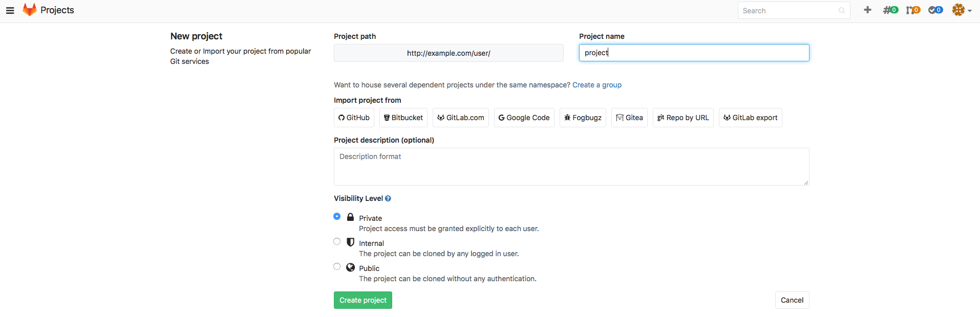This screenshot has height=317, width=980.
Task: Open the issues counter icon
Action: [x=890, y=10]
